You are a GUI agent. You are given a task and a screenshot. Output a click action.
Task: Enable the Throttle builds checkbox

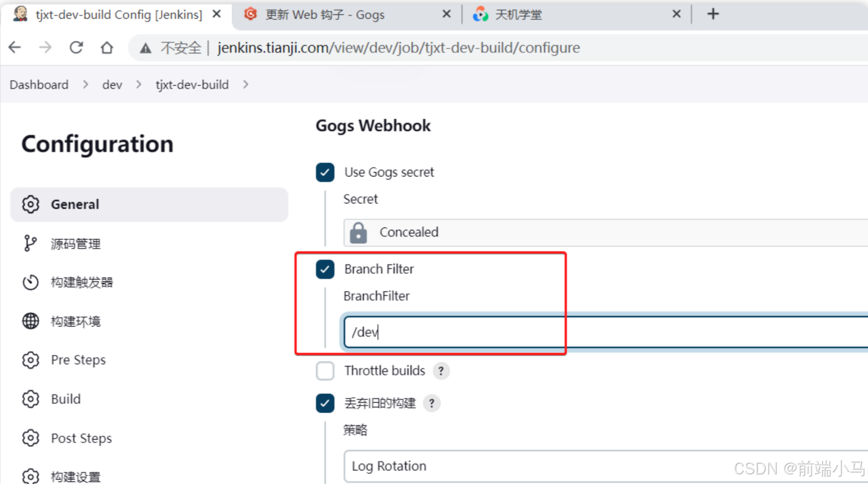325,371
